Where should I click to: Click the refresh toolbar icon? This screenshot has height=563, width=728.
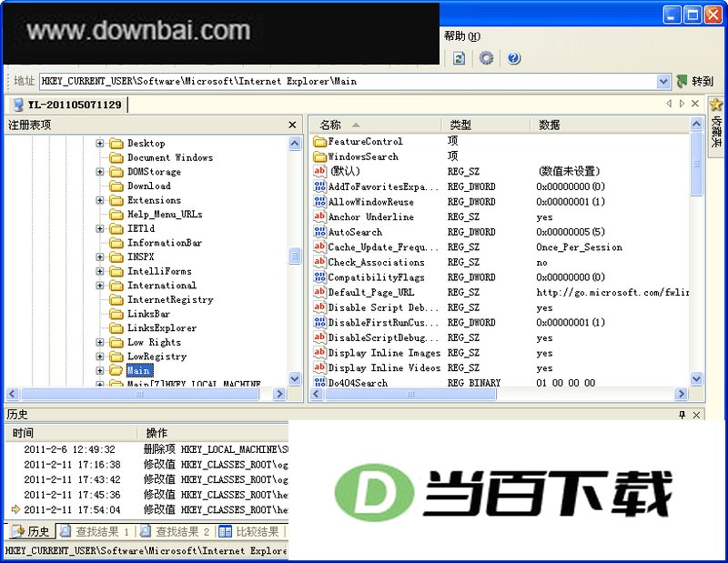click(459, 58)
